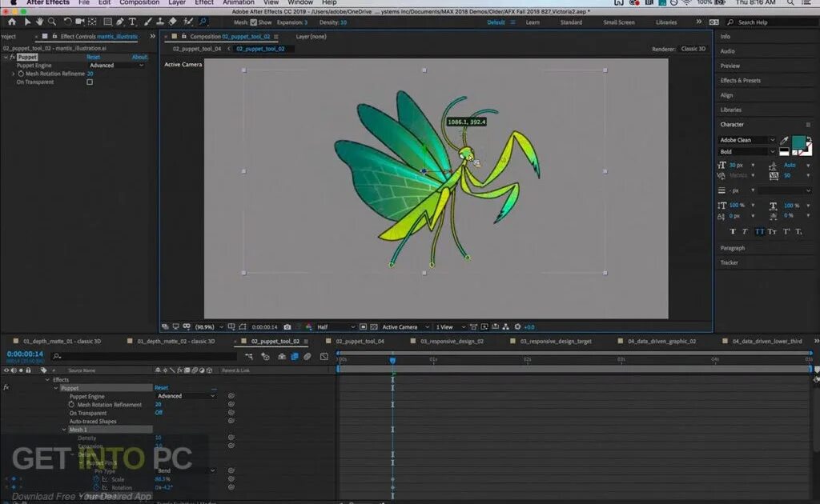The image size is (820, 504).
Task: Click the teal fill color swatch
Action: 798,142
